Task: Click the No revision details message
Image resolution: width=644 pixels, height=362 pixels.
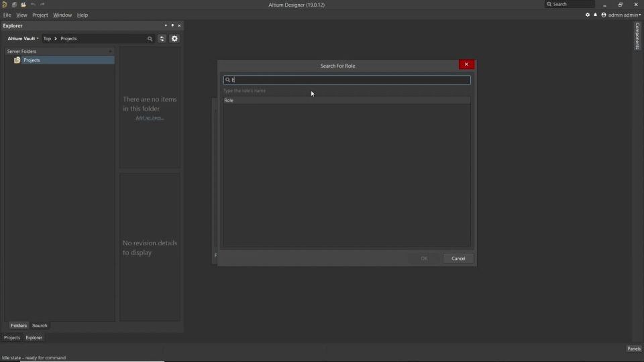Action: pos(150,248)
